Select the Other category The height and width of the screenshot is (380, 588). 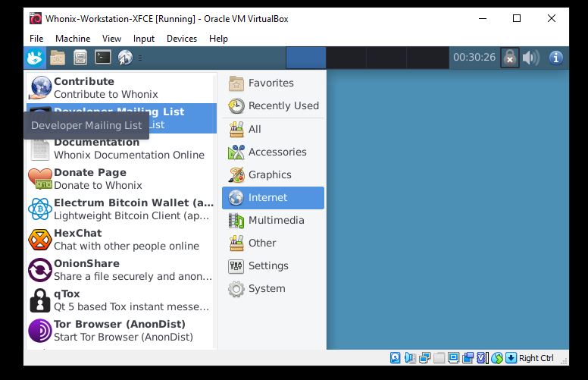coord(273,243)
